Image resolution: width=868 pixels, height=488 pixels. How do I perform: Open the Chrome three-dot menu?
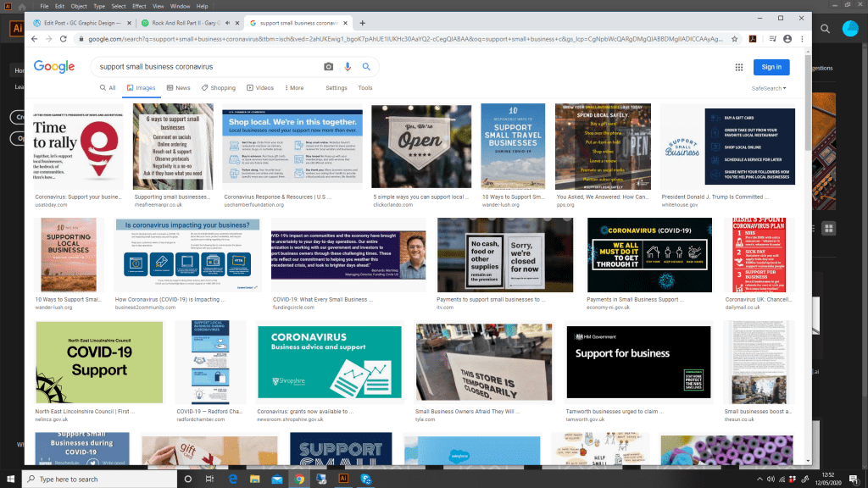click(x=804, y=39)
